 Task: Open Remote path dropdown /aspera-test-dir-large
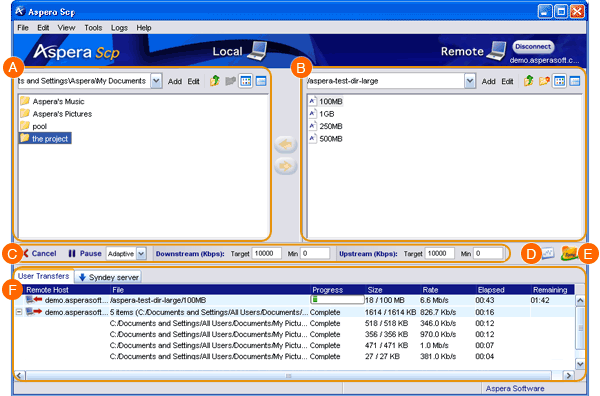(470, 81)
